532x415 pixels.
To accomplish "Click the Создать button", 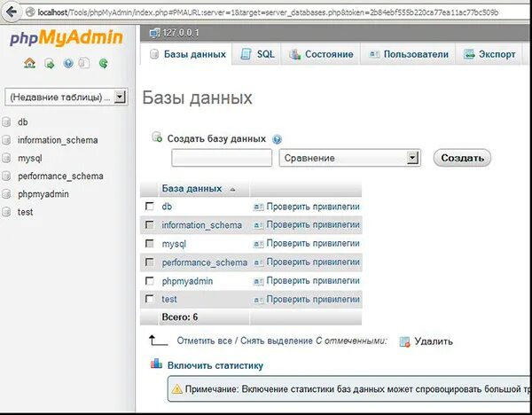I will tap(462, 158).
